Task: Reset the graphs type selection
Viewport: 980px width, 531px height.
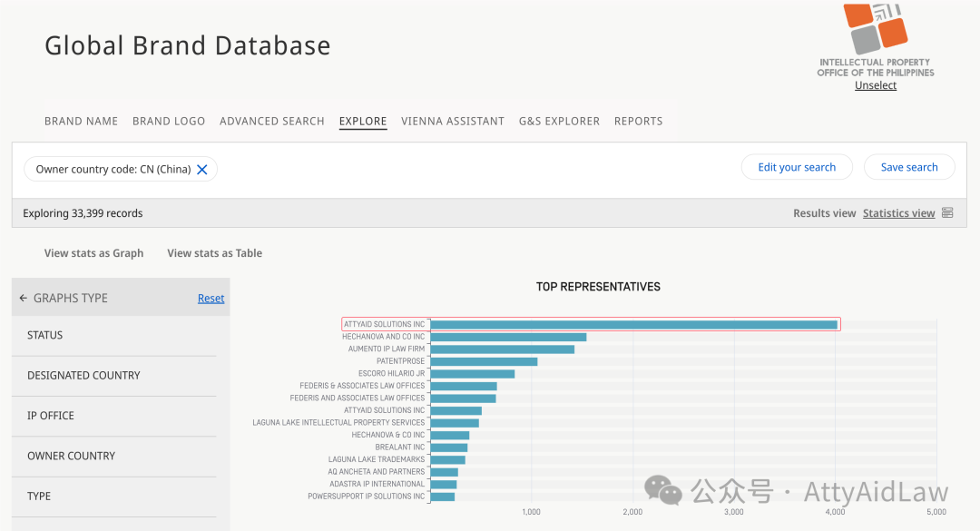Action: 211,299
